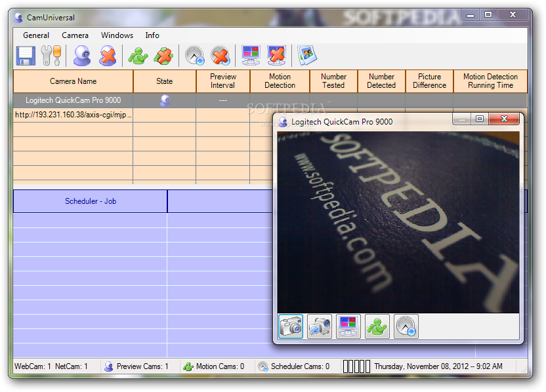Image resolution: width=546 pixels, height=392 pixels.
Task: Enable motion detection in the Logitech preview window
Action: [x=377, y=326]
